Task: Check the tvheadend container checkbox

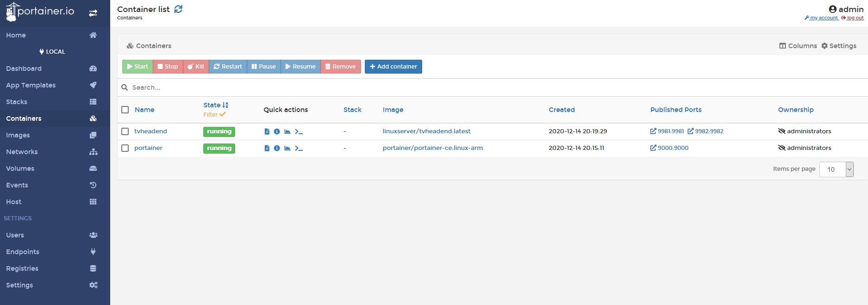Action: [x=125, y=131]
